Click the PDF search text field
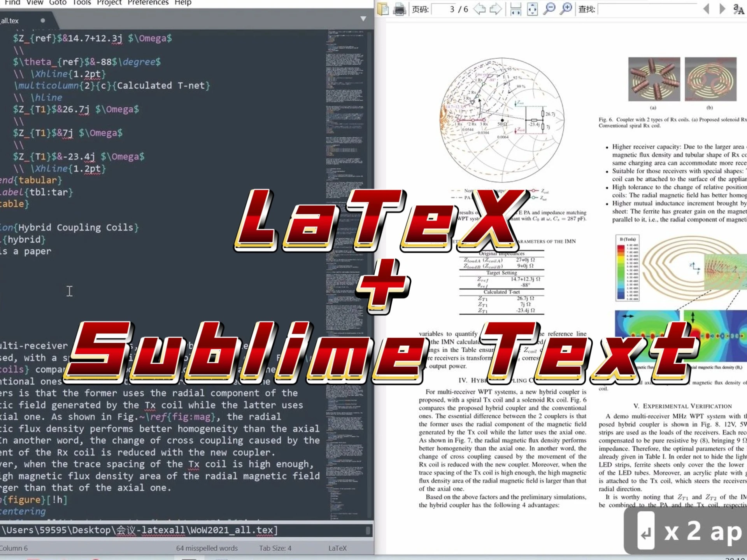Screen dimensions: 747x560 (x=647, y=9)
